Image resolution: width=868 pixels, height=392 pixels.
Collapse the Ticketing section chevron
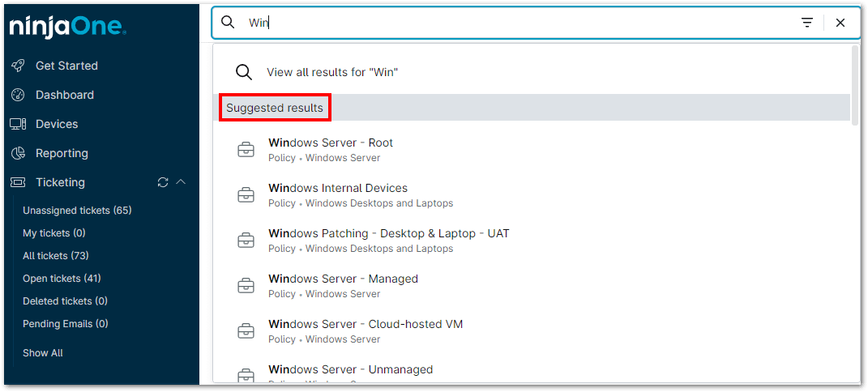tap(181, 182)
